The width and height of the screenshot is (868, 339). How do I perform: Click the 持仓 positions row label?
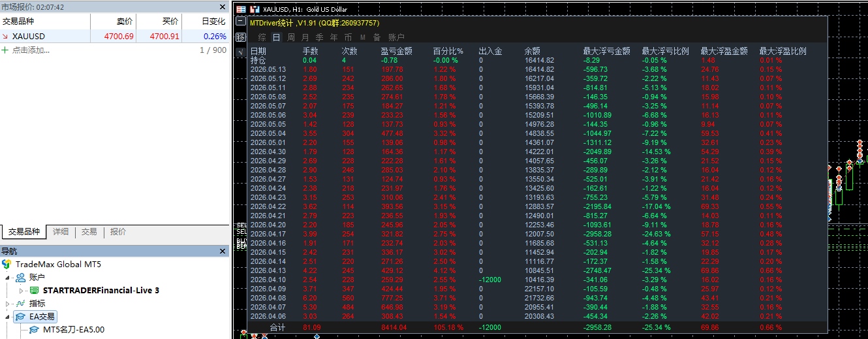pyautogui.click(x=258, y=60)
